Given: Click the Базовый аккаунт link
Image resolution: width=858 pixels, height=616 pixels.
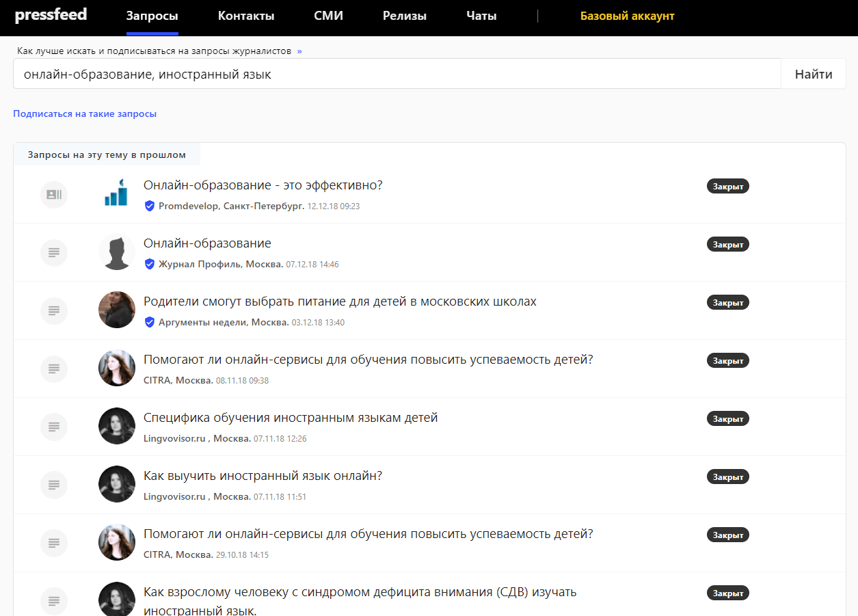Looking at the screenshot, I should point(627,16).
